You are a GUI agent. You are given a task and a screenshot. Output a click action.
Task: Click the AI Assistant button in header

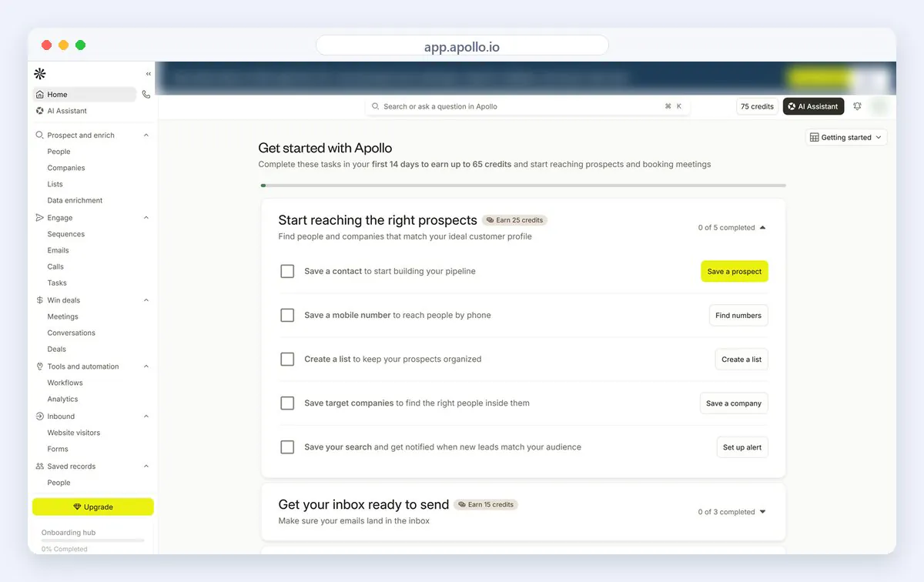[813, 106]
